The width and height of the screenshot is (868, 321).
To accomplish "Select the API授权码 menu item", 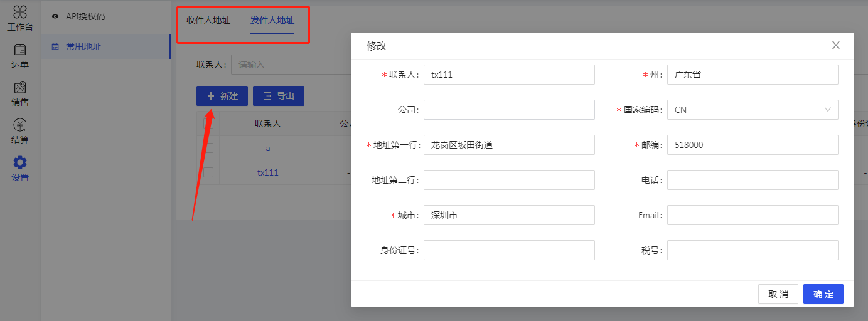I will pos(105,16).
